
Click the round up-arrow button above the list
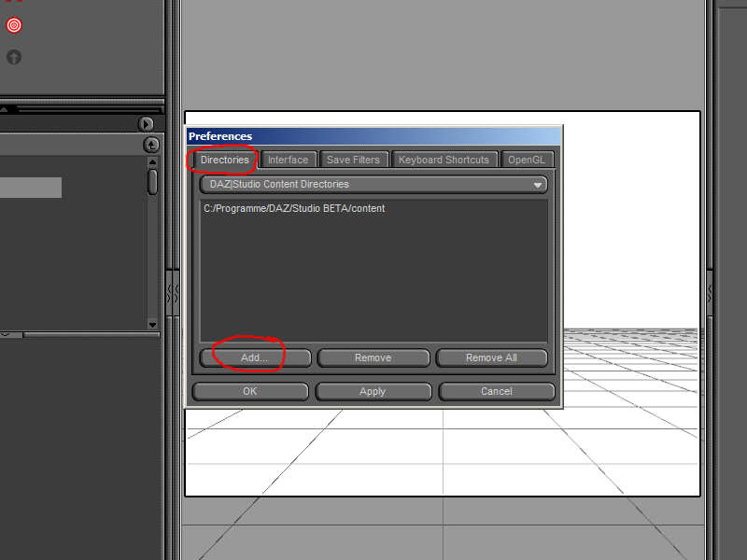pos(151,146)
